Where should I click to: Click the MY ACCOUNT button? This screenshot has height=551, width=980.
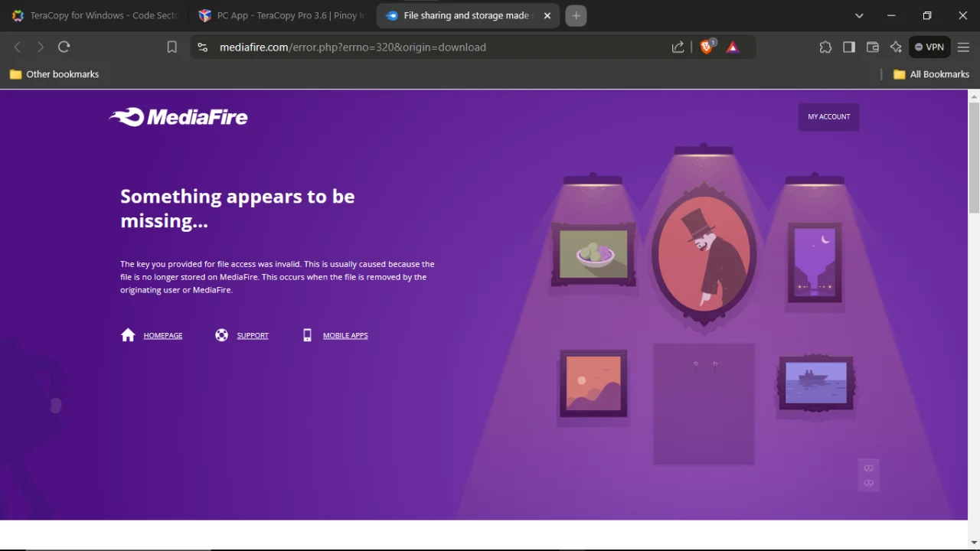tap(829, 116)
